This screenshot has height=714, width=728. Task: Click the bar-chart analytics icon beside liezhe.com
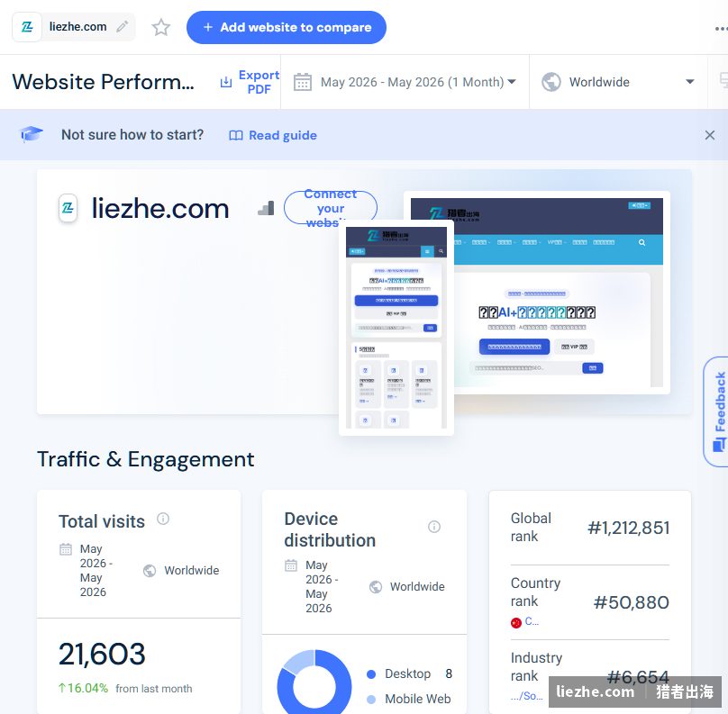(266, 208)
